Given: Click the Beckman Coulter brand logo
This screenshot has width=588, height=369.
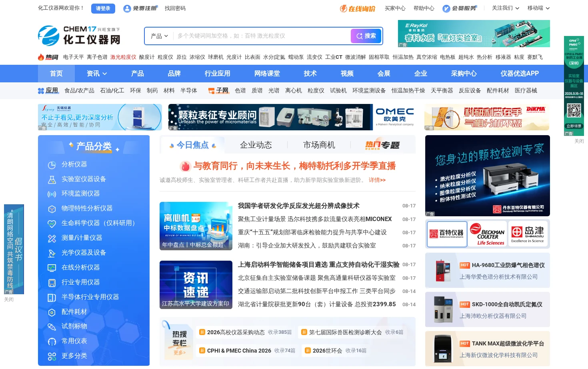Looking at the screenshot, I should (487, 234).
